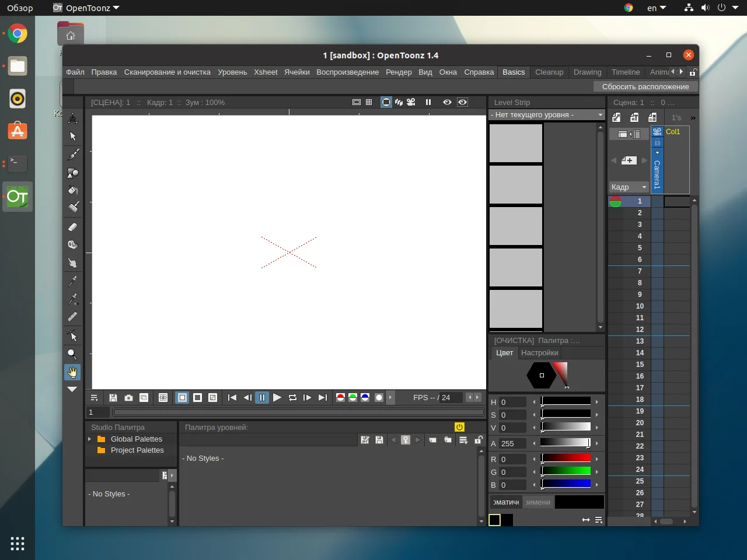Select the Fill bucket tool
The image size is (747, 560).
(x=73, y=190)
